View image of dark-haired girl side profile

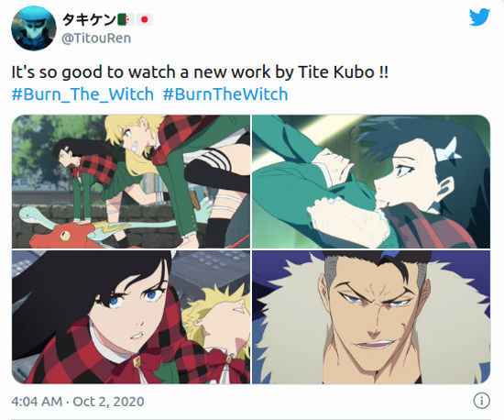371,182
